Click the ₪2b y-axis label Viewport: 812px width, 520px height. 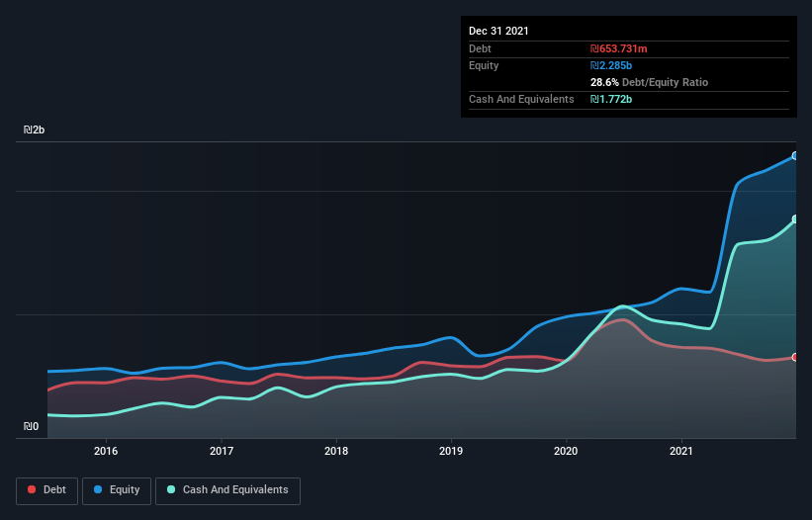35,130
